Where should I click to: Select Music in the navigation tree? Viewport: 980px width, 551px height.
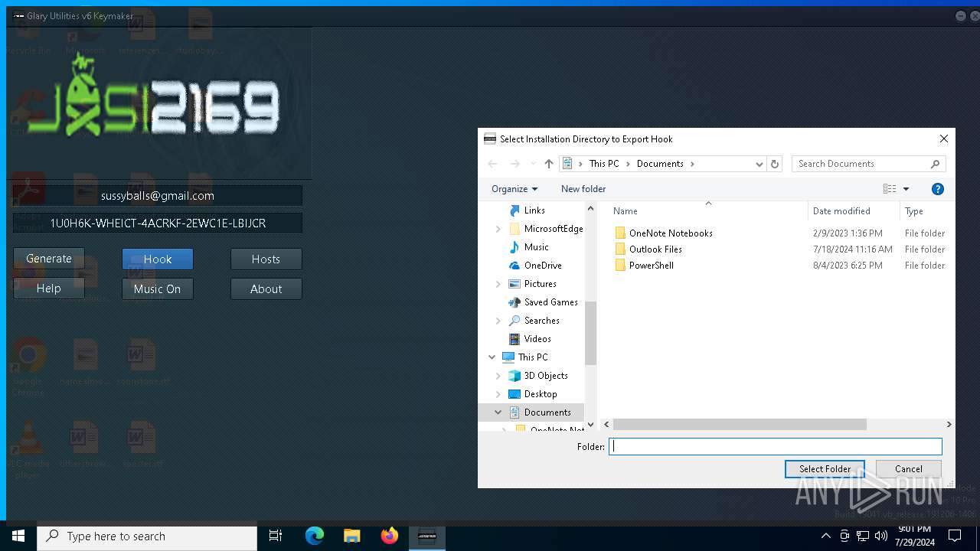click(536, 247)
